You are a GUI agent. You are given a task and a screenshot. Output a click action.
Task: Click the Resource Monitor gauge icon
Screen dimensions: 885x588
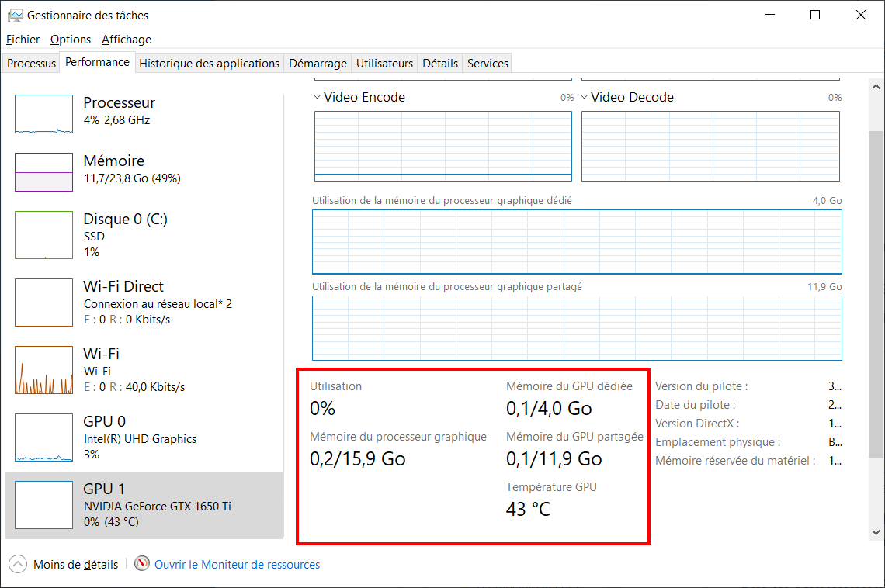[142, 563]
